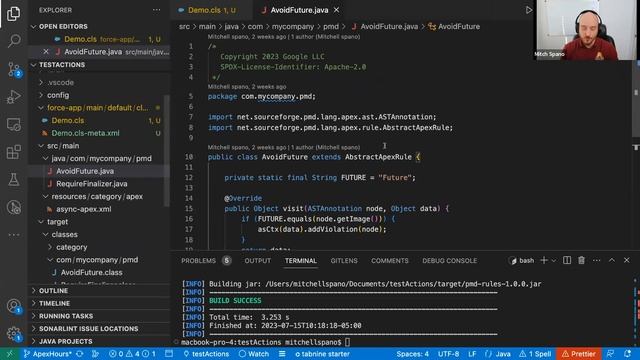Collapse the Open Editors section
This screenshot has width=640, height=360.
tap(63, 26)
